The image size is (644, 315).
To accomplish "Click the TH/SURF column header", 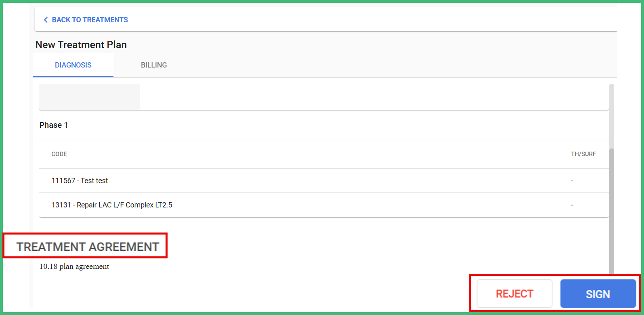I will pos(583,154).
